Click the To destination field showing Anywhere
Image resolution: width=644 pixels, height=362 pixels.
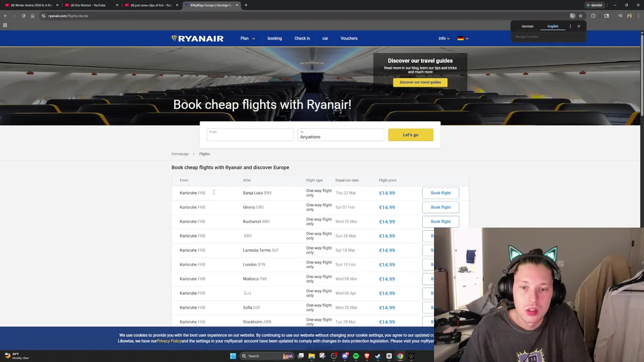341,135
